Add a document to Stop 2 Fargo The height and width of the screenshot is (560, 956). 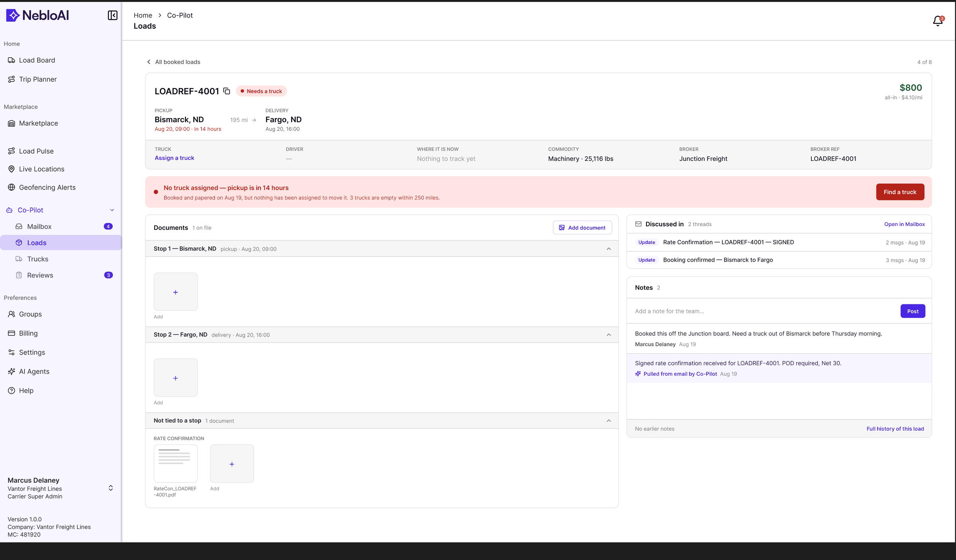176,378
